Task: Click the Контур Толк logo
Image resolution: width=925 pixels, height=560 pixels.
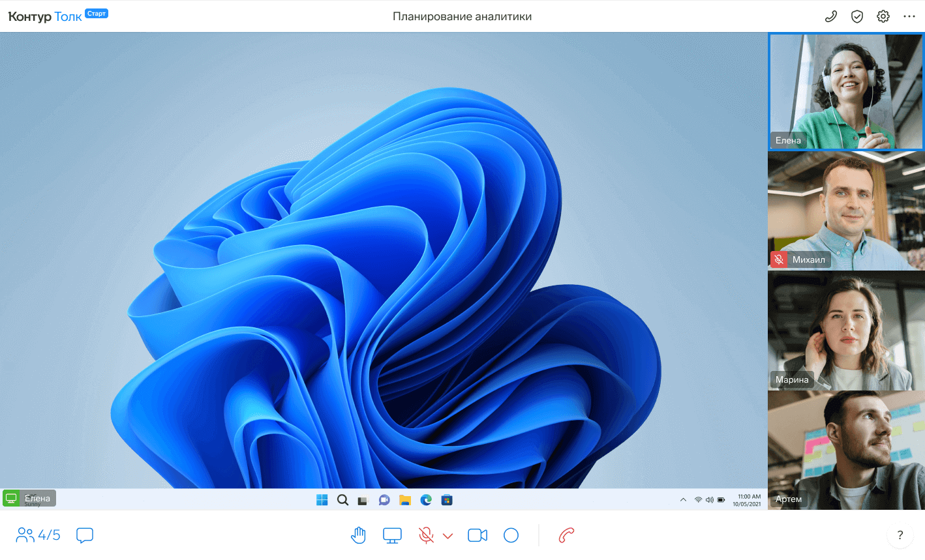Action: click(45, 17)
